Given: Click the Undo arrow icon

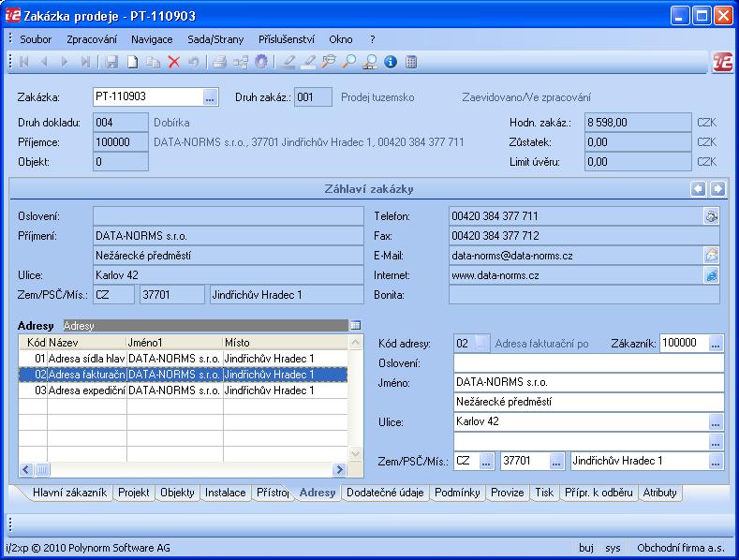Looking at the screenshot, I should coord(194,62).
